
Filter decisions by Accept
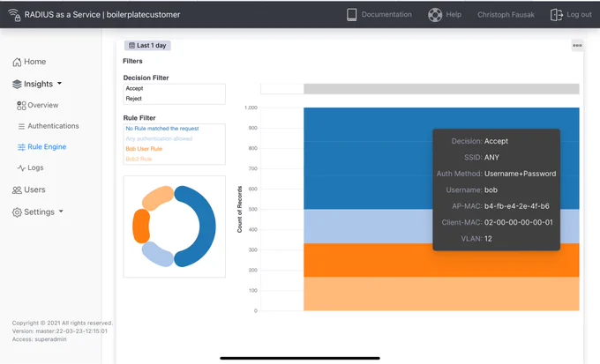coord(174,88)
